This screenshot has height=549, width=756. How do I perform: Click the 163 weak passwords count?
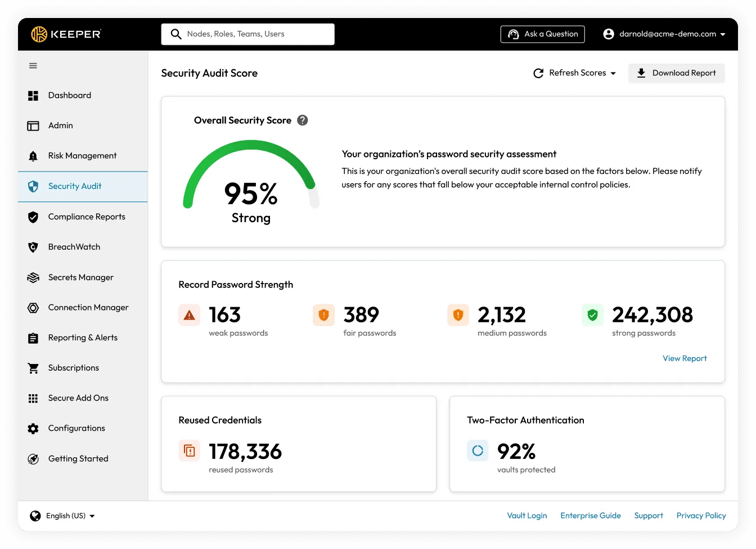point(225,315)
